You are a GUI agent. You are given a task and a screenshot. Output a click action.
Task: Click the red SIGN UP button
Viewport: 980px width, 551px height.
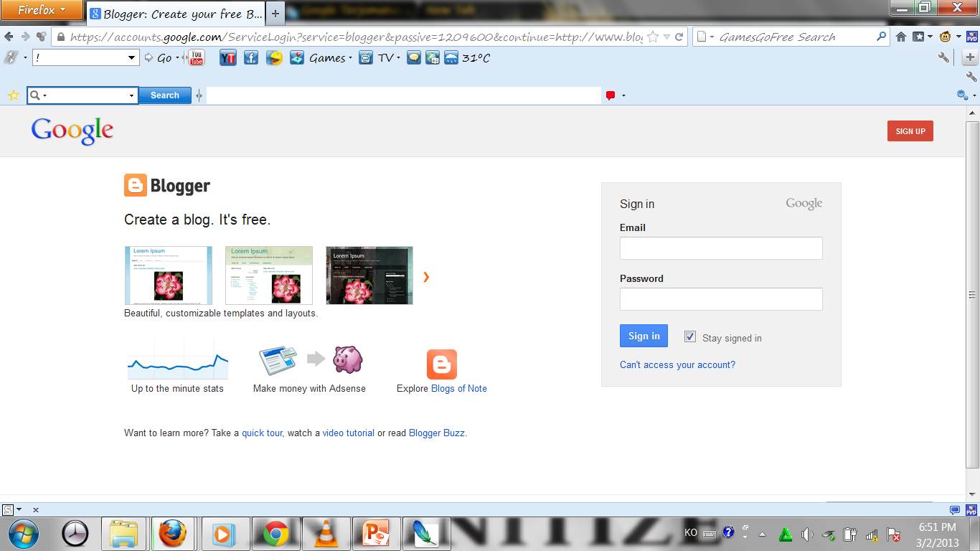click(910, 131)
